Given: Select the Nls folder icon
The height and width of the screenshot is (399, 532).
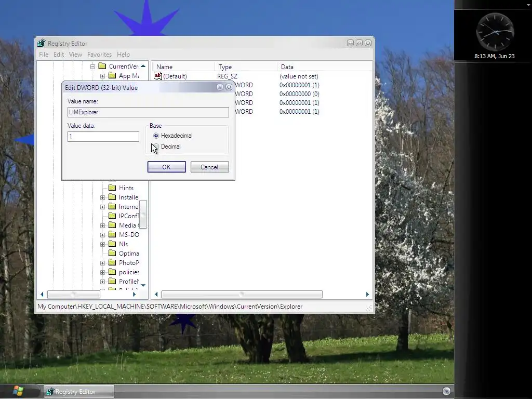Looking at the screenshot, I should pyautogui.click(x=112, y=244).
